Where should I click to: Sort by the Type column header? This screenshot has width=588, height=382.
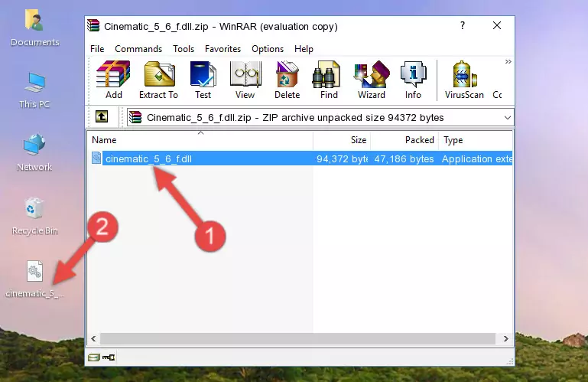476,140
